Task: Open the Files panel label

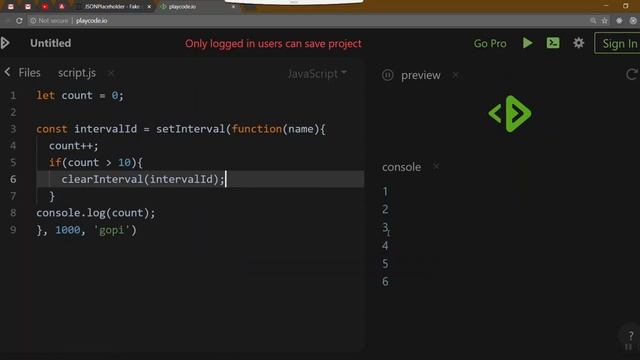Action: pyautogui.click(x=29, y=73)
